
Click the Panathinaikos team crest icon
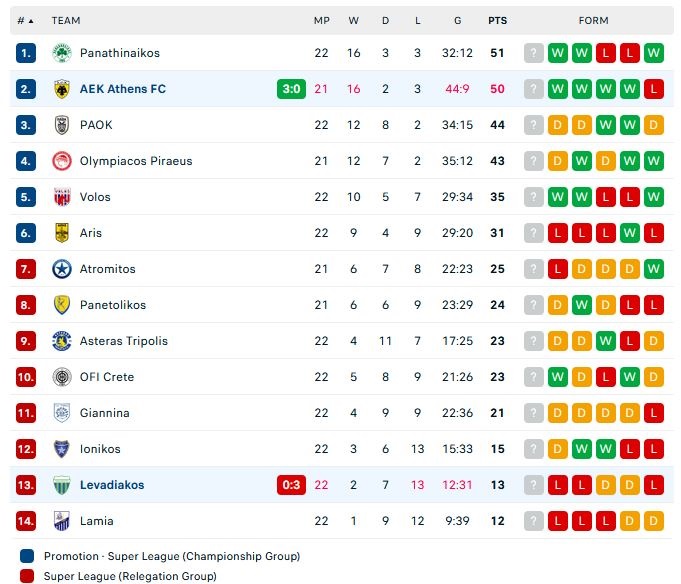pos(62,53)
